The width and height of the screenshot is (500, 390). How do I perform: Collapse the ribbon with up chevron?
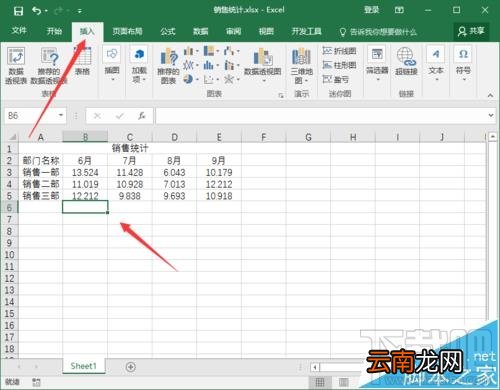click(x=490, y=95)
